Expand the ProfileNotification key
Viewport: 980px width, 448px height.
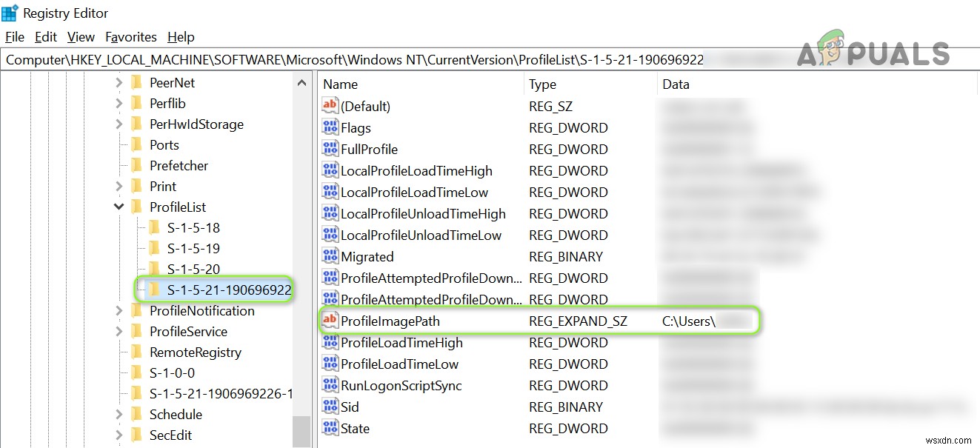[119, 311]
